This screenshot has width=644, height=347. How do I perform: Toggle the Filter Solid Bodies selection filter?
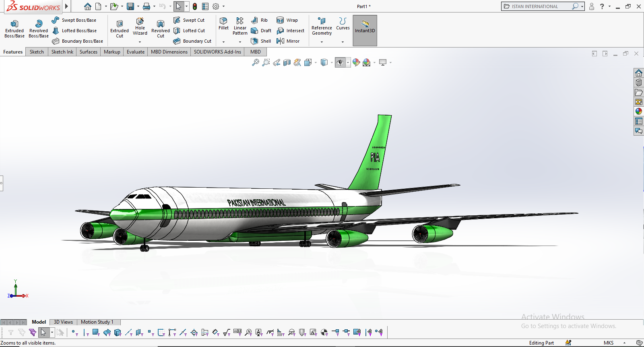118,333
